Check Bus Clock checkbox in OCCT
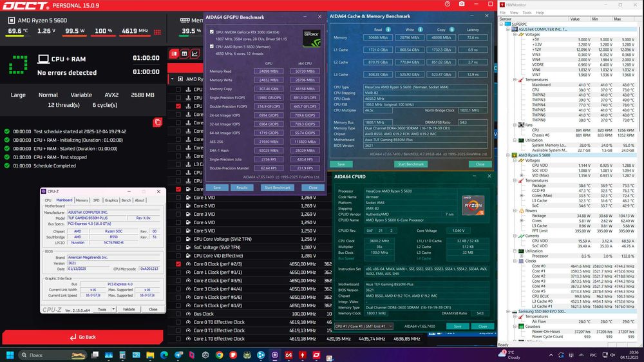 click(x=178, y=314)
